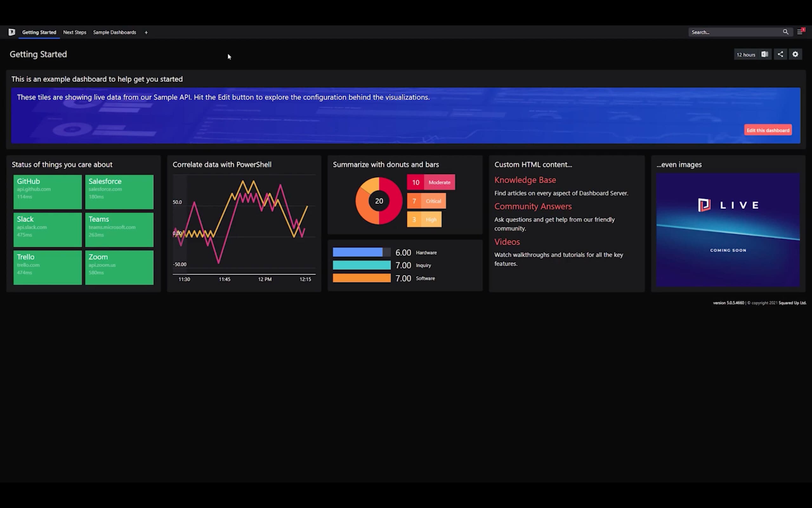Click the Trello status tile
This screenshot has width=812, height=508.
48,267
